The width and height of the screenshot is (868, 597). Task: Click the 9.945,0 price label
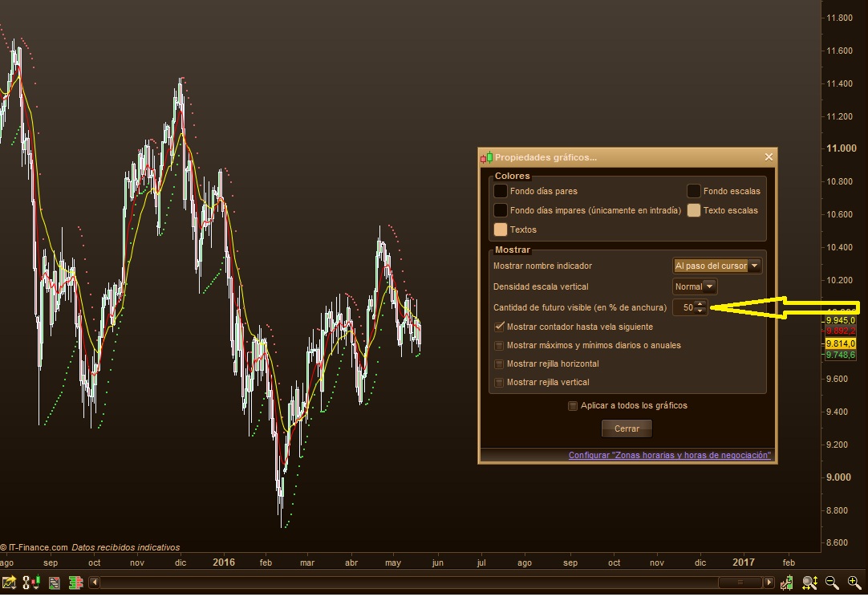pos(840,320)
